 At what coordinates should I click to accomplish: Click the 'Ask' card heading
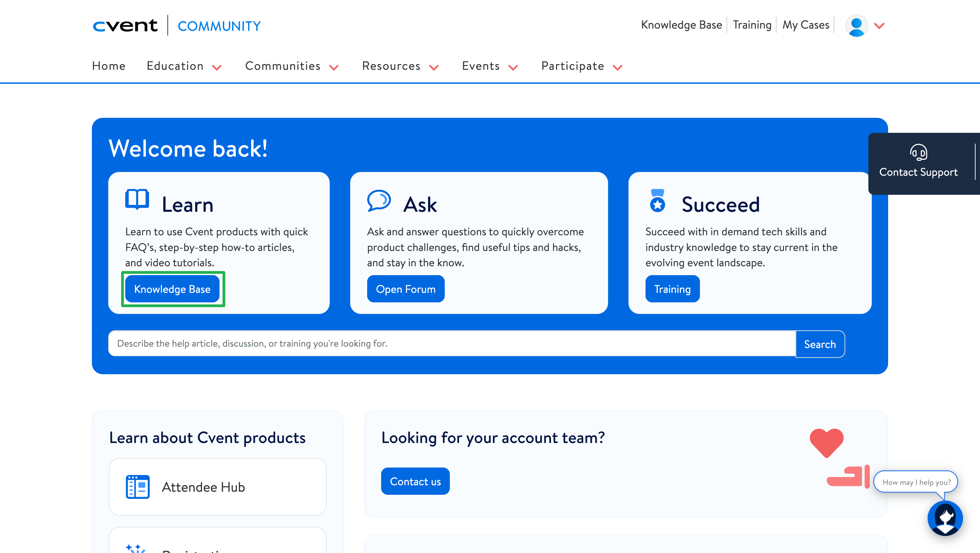[x=420, y=204]
